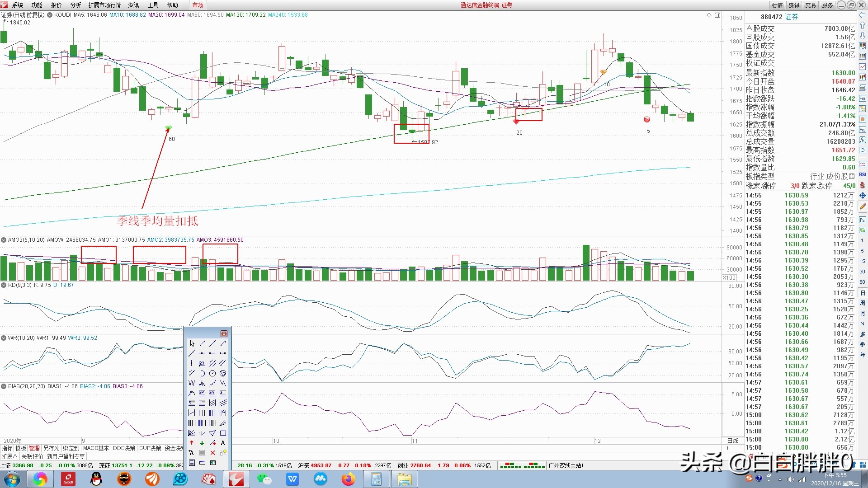Insert a red up arrow marker

(192, 443)
